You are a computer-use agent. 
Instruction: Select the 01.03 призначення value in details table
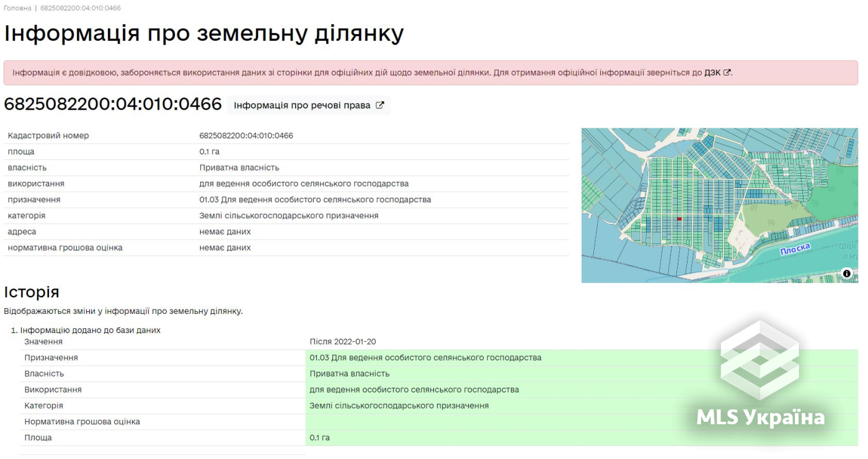click(x=315, y=200)
